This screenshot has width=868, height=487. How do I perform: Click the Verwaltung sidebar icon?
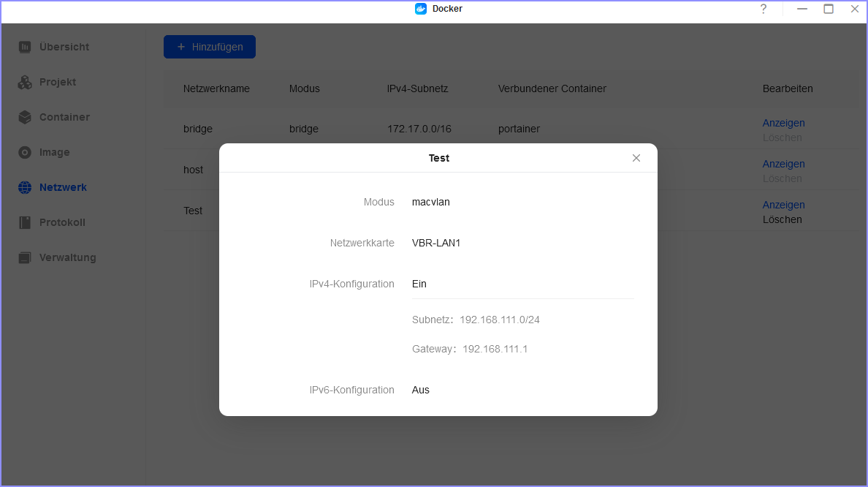pyautogui.click(x=25, y=257)
